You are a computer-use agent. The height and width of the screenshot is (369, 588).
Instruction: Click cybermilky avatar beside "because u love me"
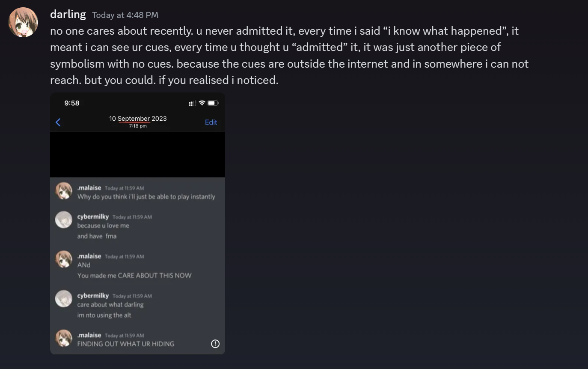pos(64,220)
